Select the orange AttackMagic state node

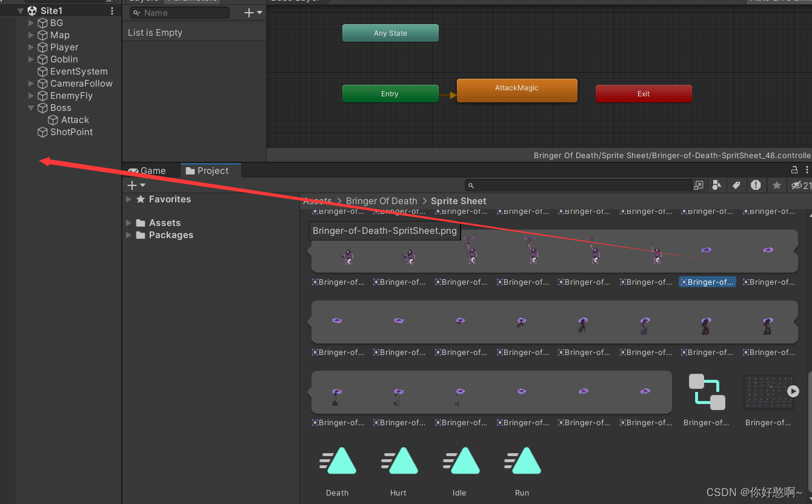517,91
